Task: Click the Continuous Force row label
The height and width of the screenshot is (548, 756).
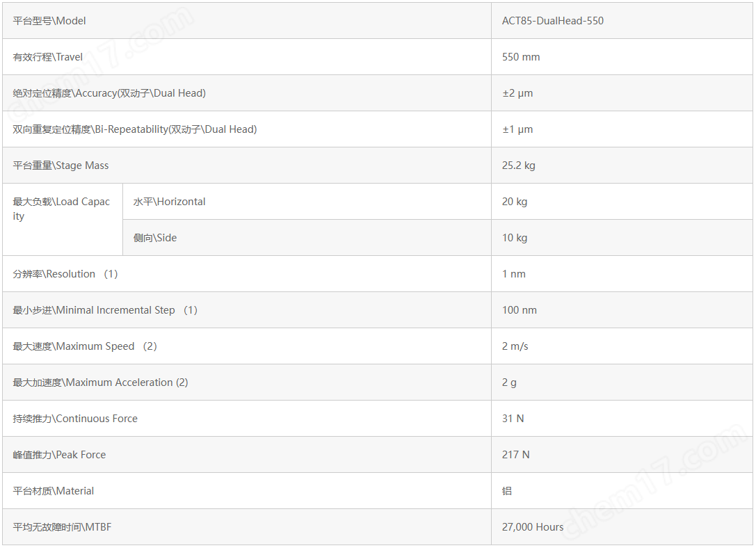Action: [x=247, y=419]
